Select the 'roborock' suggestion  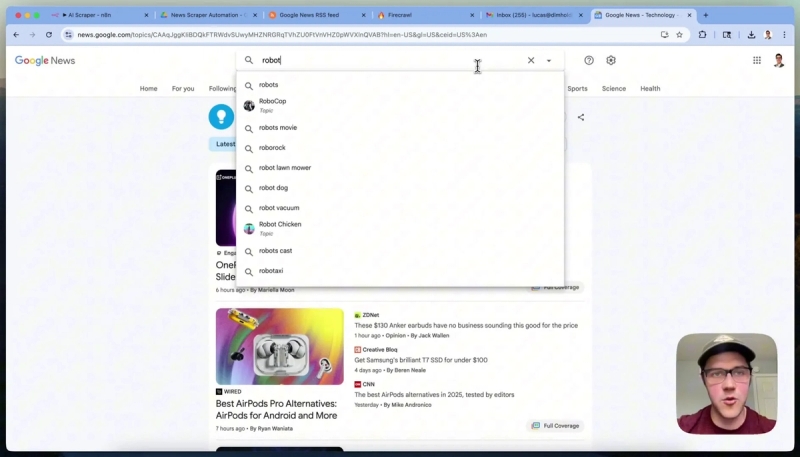coord(400,148)
